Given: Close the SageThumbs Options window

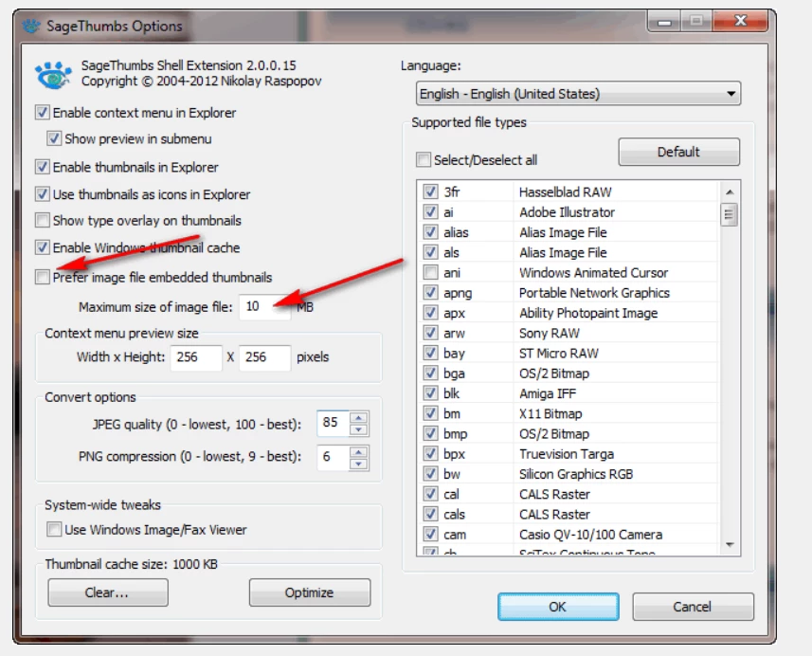Looking at the screenshot, I should click(x=741, y=21).
